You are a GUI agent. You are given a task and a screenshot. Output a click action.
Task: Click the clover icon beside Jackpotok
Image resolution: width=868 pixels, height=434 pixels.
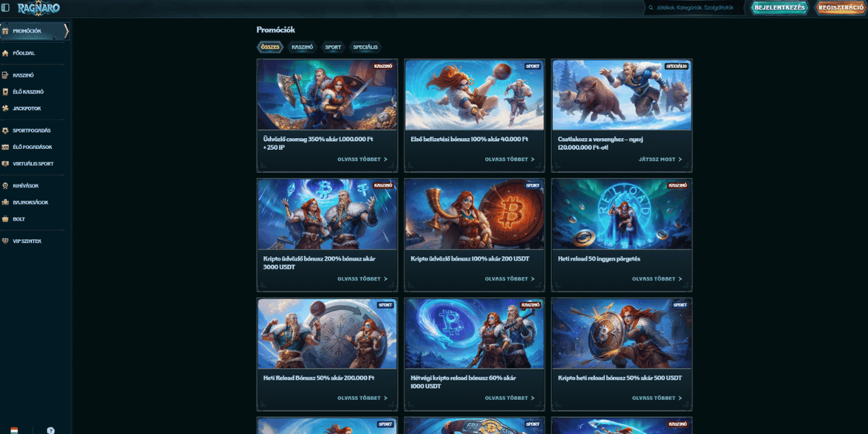[6, 109]
